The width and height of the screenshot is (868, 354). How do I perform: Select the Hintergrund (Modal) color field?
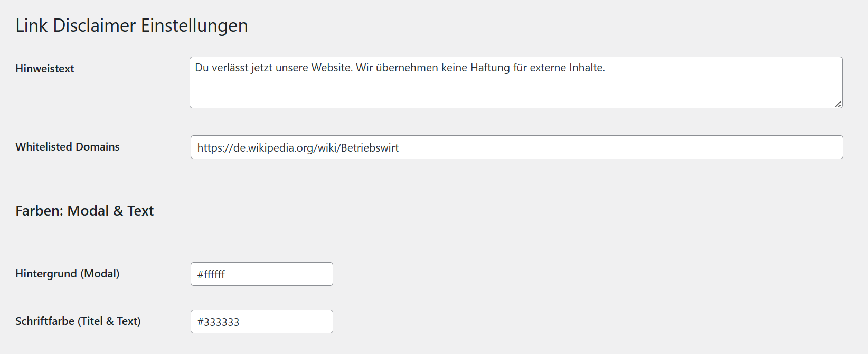click(x=261, y=274)
